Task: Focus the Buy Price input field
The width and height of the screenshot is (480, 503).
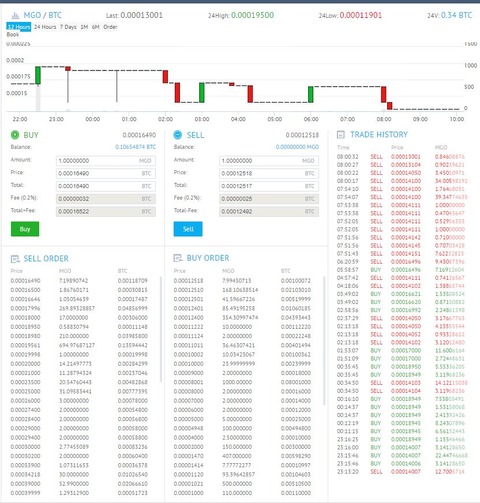Action: 106,173
